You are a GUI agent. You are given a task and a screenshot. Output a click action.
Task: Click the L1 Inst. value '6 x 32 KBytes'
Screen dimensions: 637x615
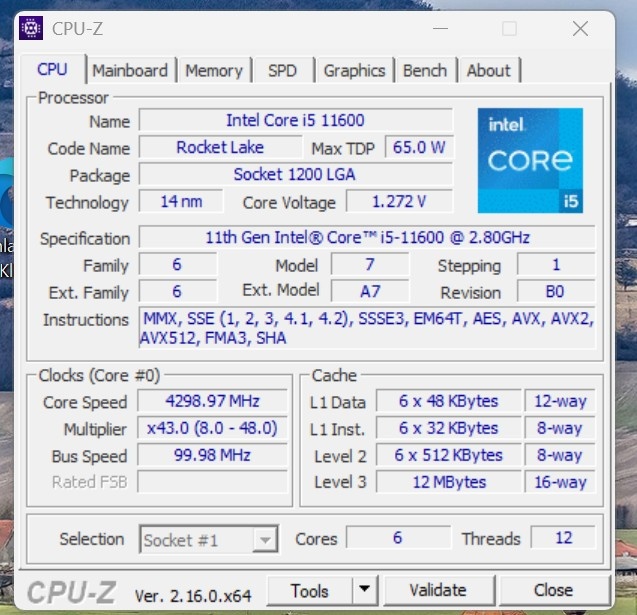click(448, 428)
